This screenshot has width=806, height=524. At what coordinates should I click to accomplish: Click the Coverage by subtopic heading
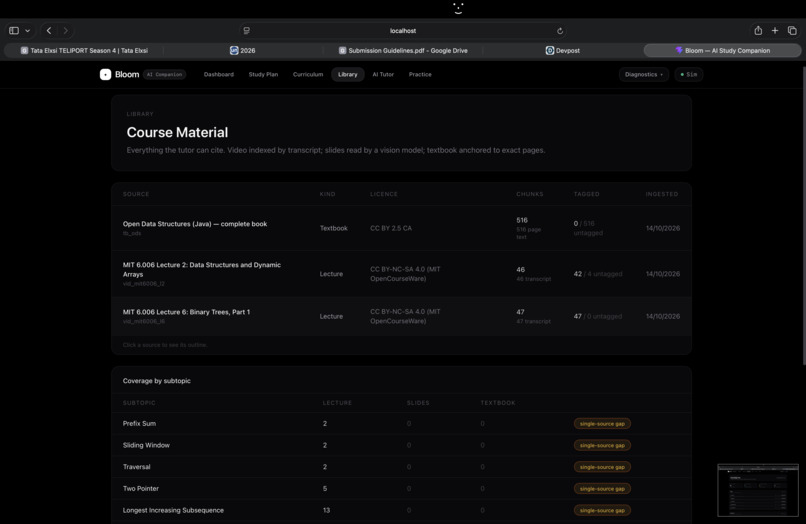pyautogui.click(x=156, y=381)
